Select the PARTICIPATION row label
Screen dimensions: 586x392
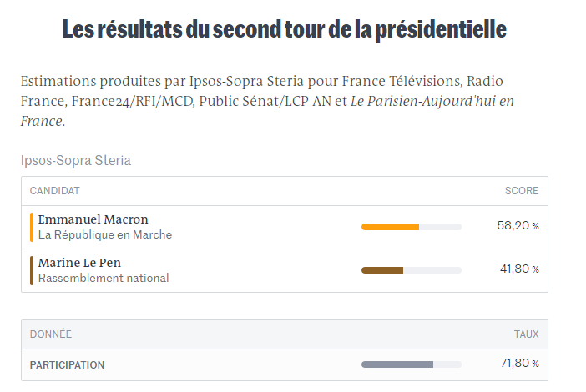coord(68,365)
